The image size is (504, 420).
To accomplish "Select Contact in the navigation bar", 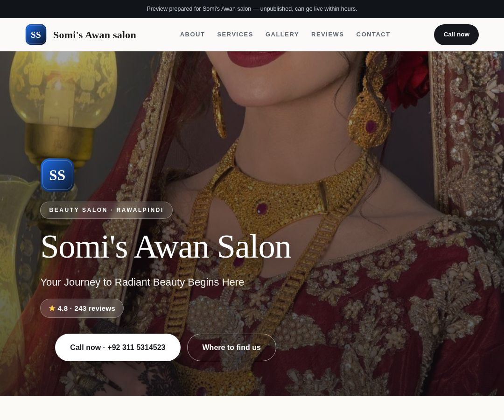I will pyautogui.click(x=373, y=35).
